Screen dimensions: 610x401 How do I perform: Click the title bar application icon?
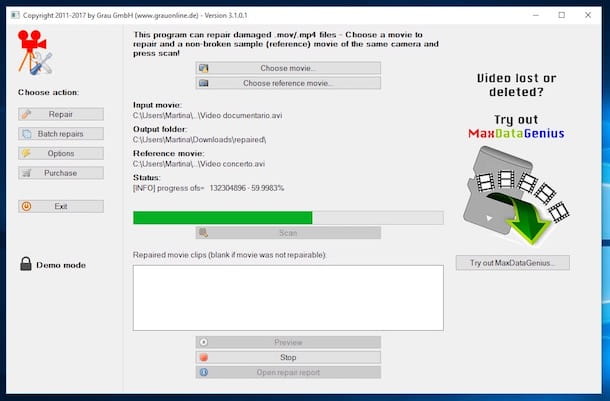point(15,15)
